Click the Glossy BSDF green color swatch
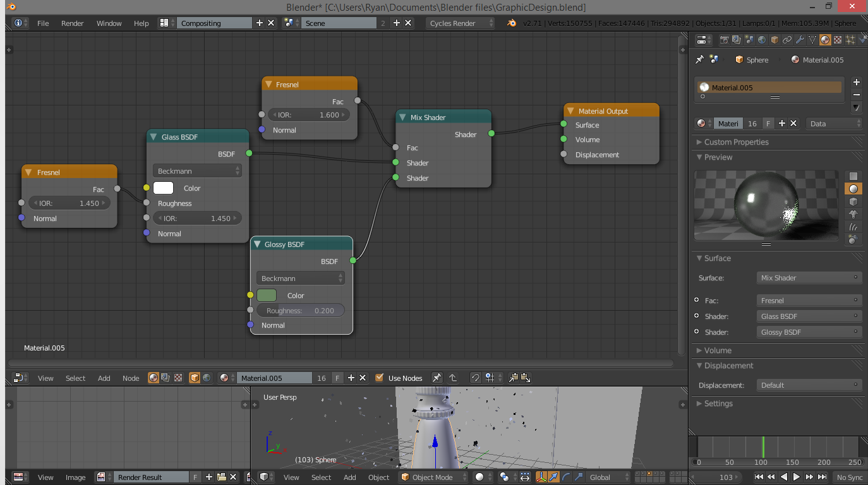 coord(267,296)
